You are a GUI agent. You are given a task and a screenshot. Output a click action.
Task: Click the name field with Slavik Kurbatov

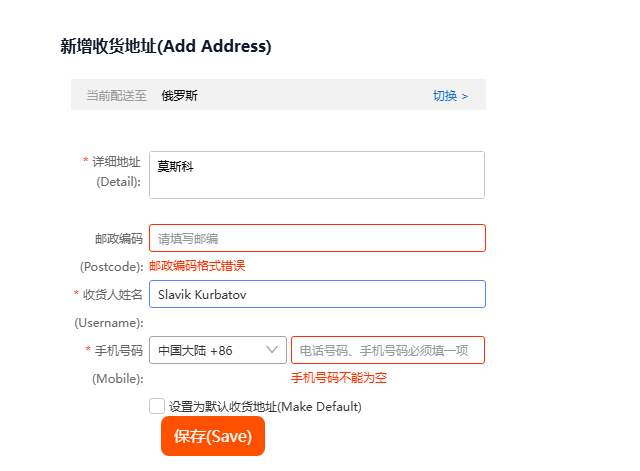(316, 294)
